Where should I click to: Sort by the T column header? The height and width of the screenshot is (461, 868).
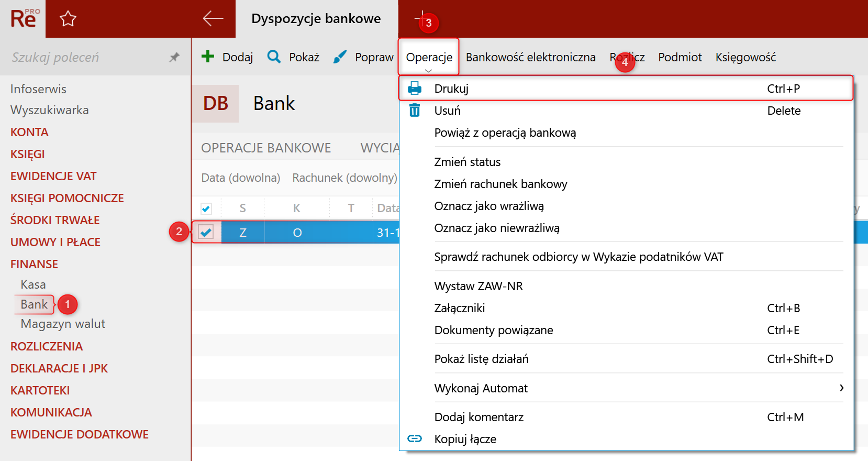tap(351, 208)
